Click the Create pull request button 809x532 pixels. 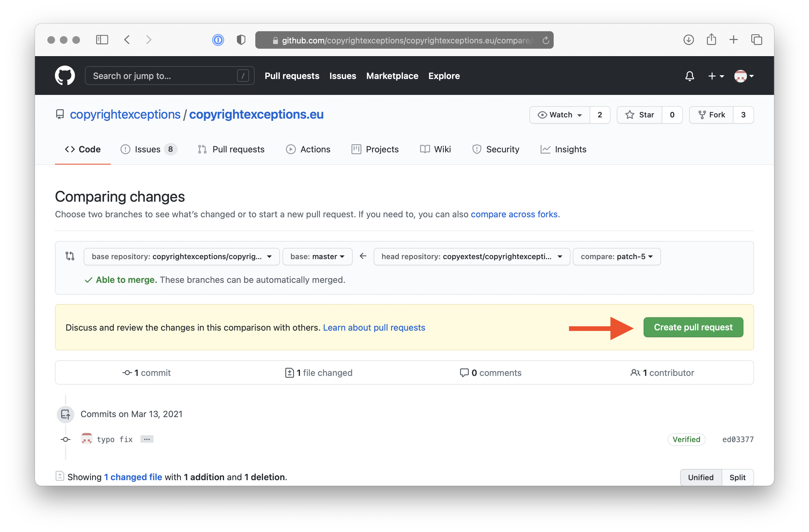pos(693,327)
